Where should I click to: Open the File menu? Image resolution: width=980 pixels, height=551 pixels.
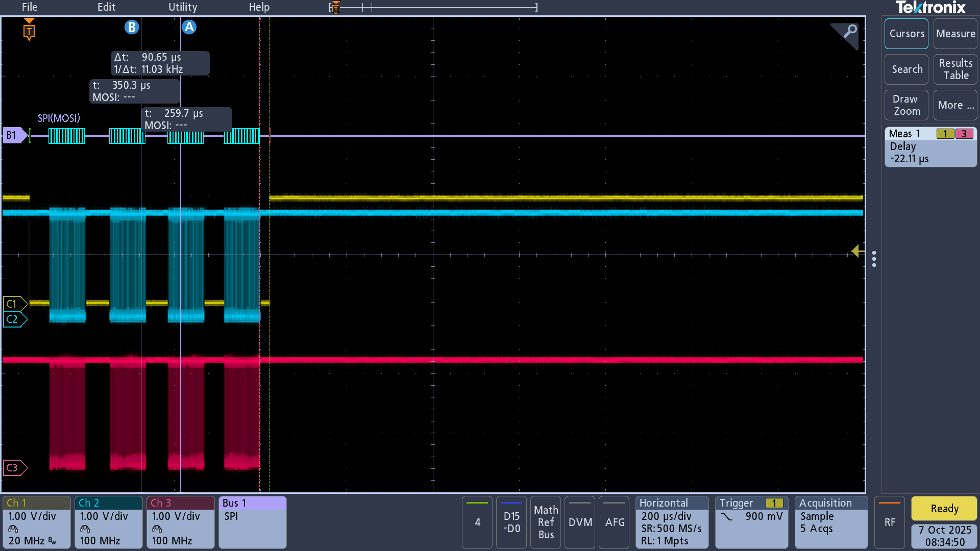point(30,7)
